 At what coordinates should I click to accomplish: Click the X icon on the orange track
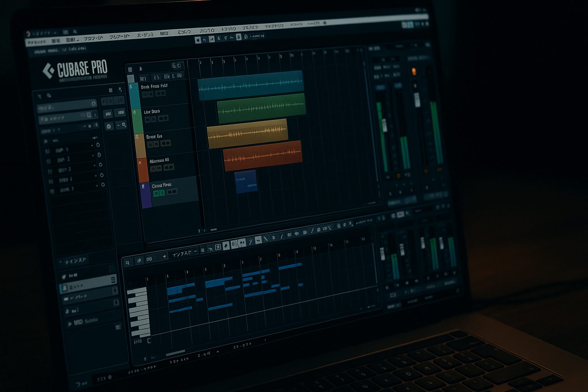coord(140,163)
